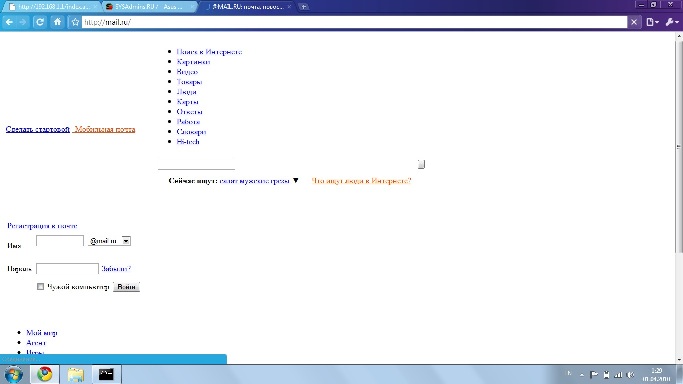Viewport: 683px width, 384px height.
Task: Click the name input field
Action: 60,241
